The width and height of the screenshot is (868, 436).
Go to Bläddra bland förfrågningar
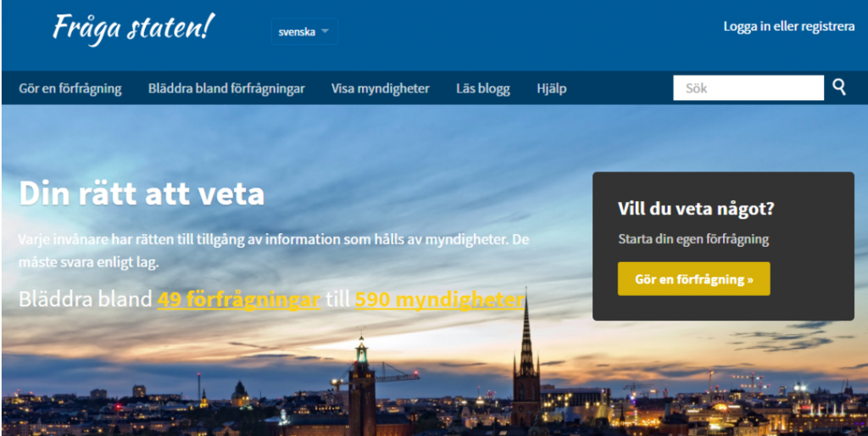[226, 88]
